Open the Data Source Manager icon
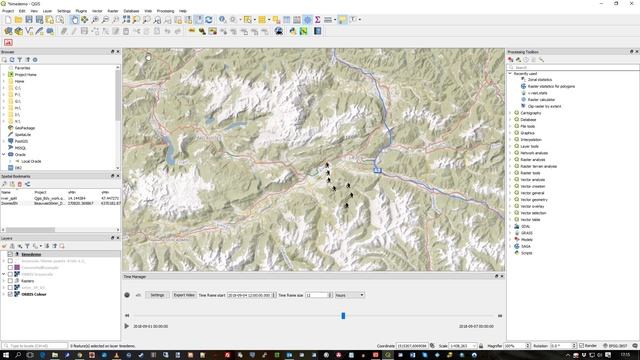 [x=8, y=31]
